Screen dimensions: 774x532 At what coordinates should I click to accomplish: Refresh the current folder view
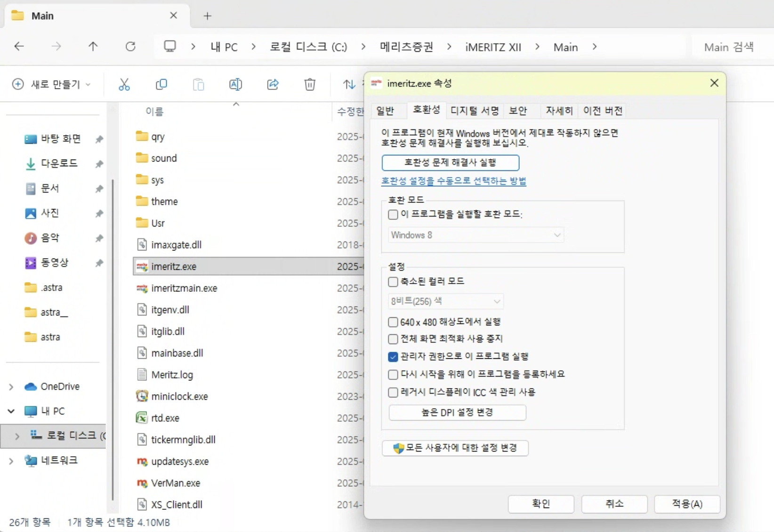pyautogui.click(x=130, y=46)
